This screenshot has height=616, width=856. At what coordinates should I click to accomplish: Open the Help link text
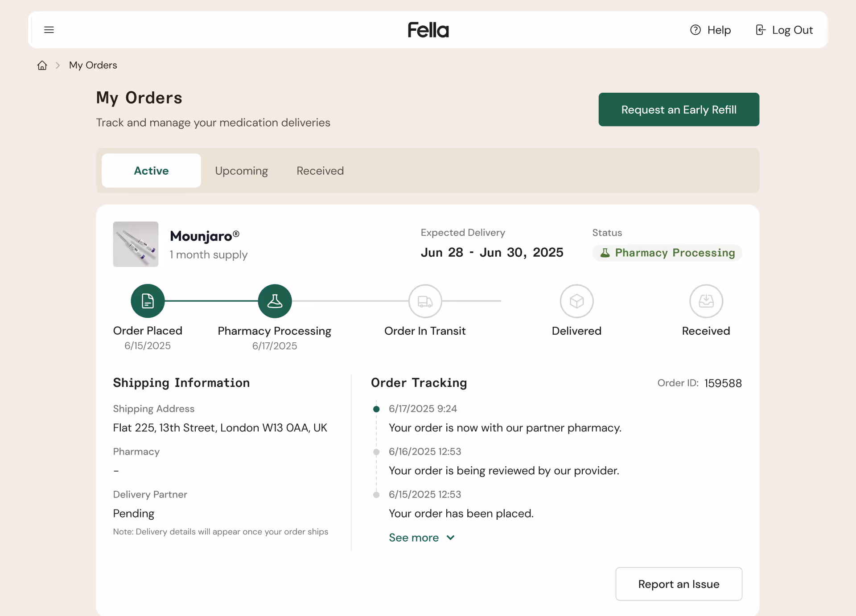(x=719, y=30)
